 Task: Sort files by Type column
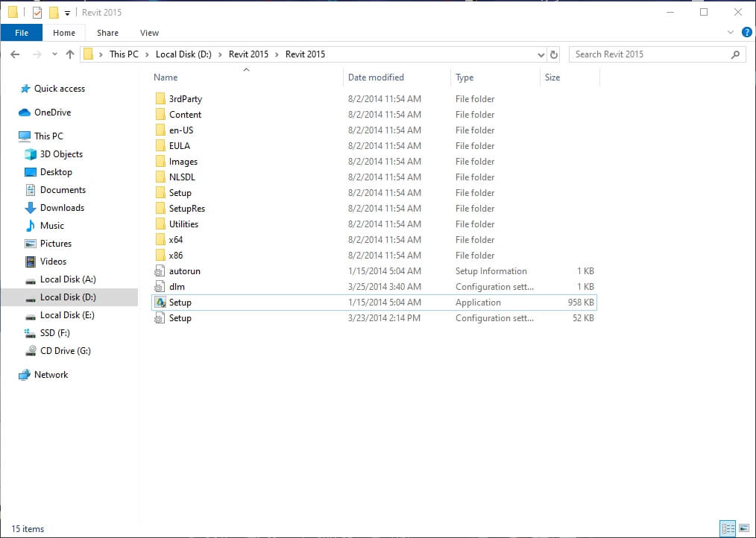pos(495,77)
